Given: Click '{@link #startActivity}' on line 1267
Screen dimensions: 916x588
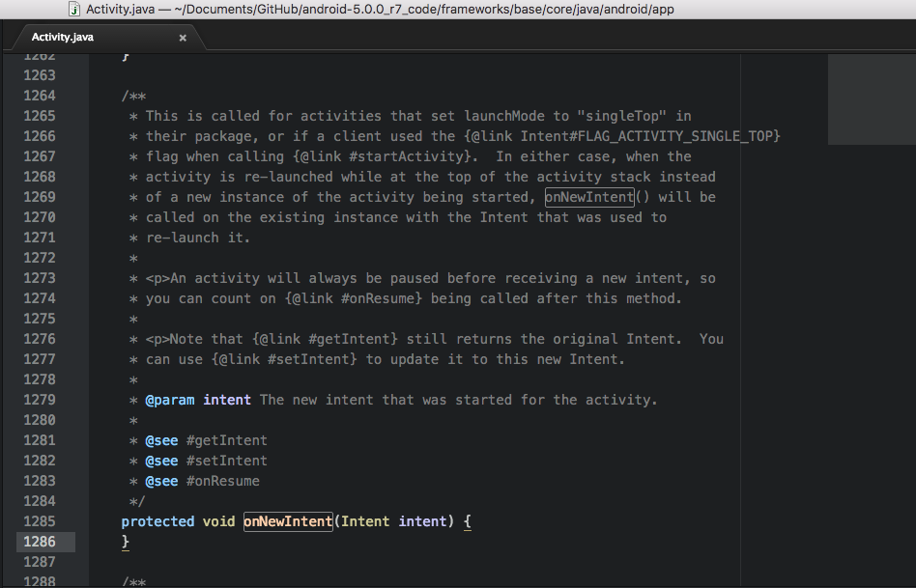Looking at the screenshot, I should tap(382, 156).
